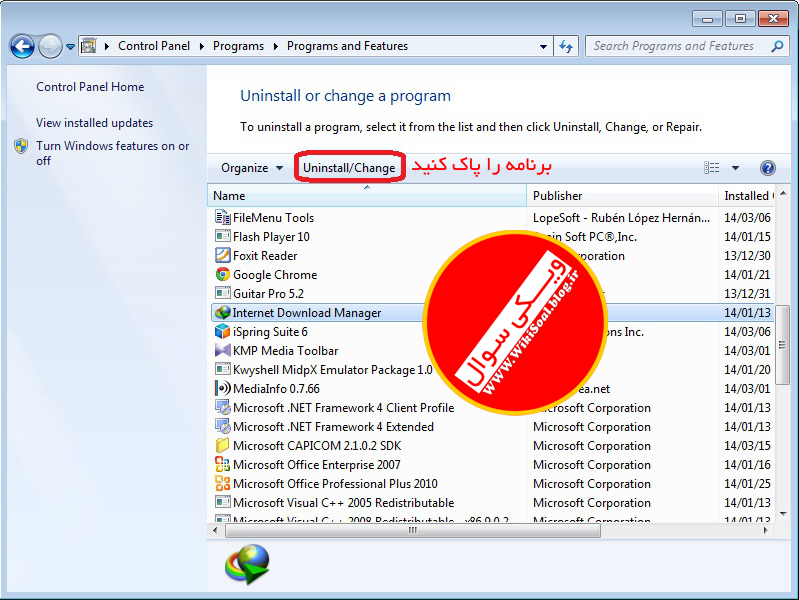Click the Help question mark icon
This screenshot has height=600, width=799.
pos(767,168)
